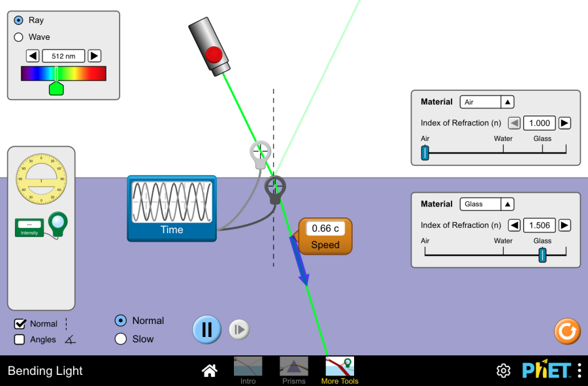Enable the Angles checkbox
This screenshot has width=588, height=386.
[20, 340]
